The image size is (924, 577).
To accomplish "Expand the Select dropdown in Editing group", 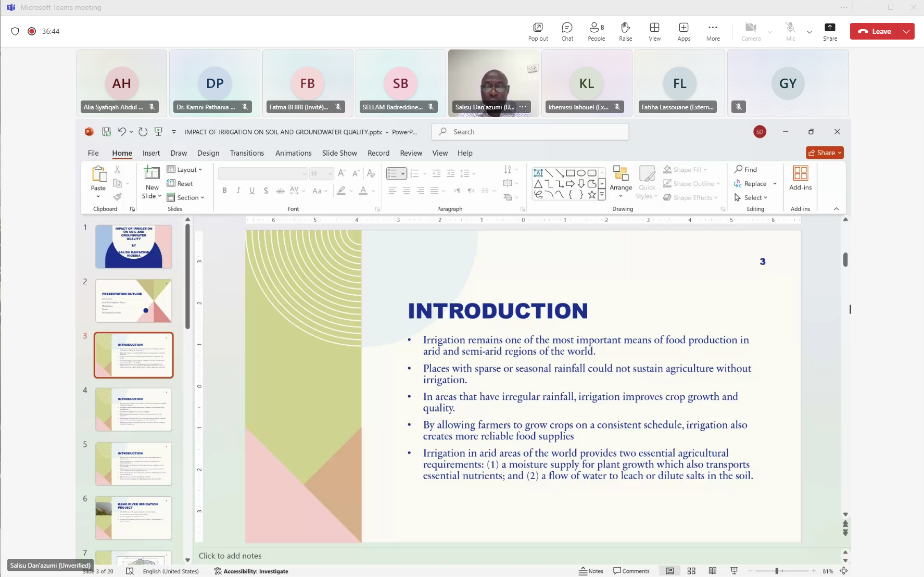I will (x=751, y=198).
